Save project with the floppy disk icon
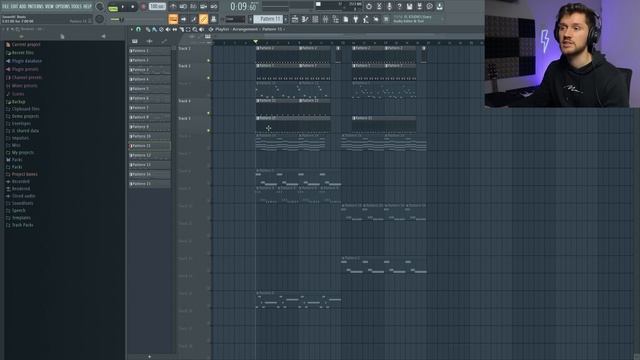This screenshot has height=360, width=640. [409, 7]
